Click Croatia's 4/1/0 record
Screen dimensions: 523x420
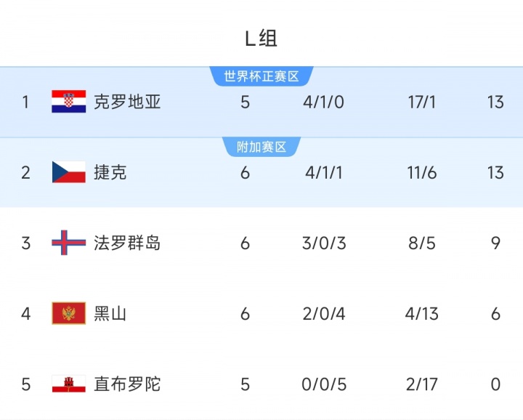tap(323, 102)
